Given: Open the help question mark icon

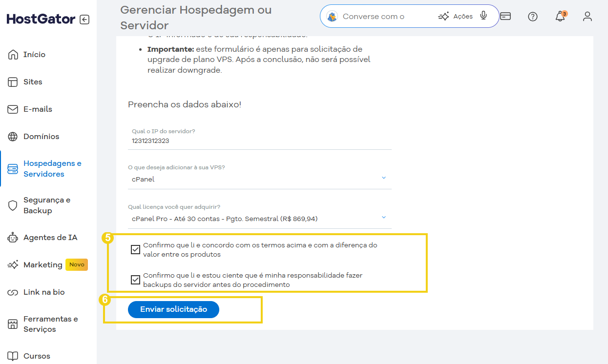Looking at the screenshot, I should (x=533, y=17).
